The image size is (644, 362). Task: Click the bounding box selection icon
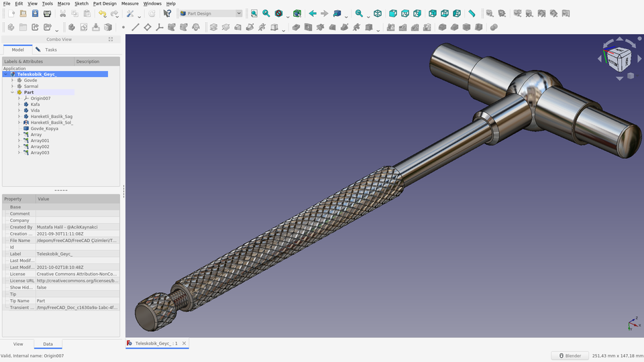297,13
